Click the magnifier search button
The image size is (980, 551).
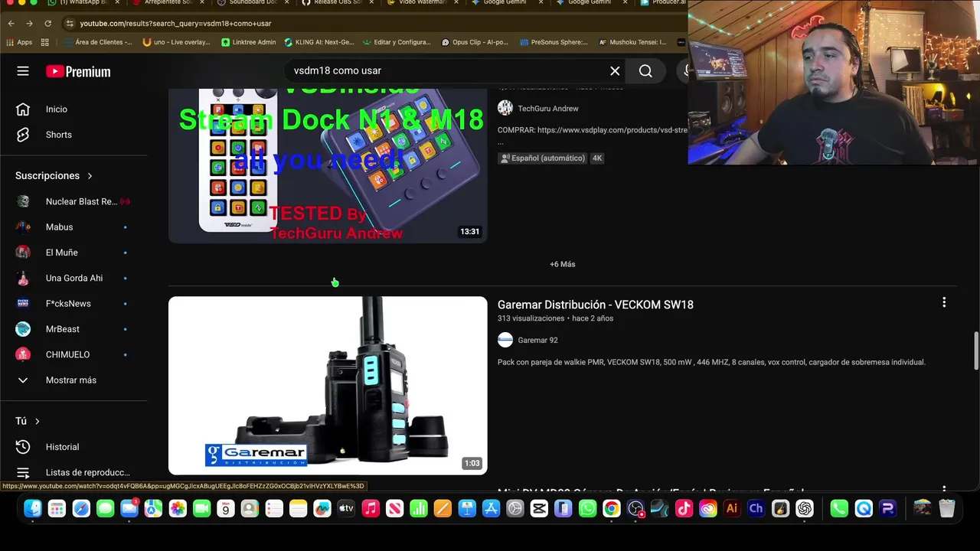point(645,70)
